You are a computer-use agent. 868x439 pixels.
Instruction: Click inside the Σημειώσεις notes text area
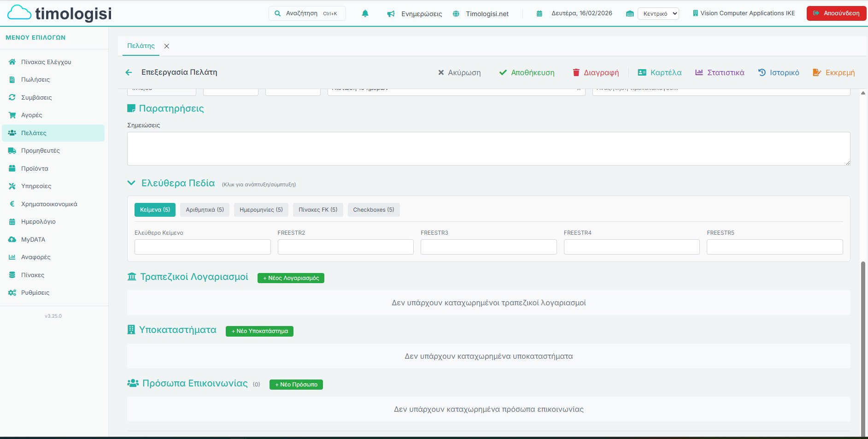click(488, 148)
